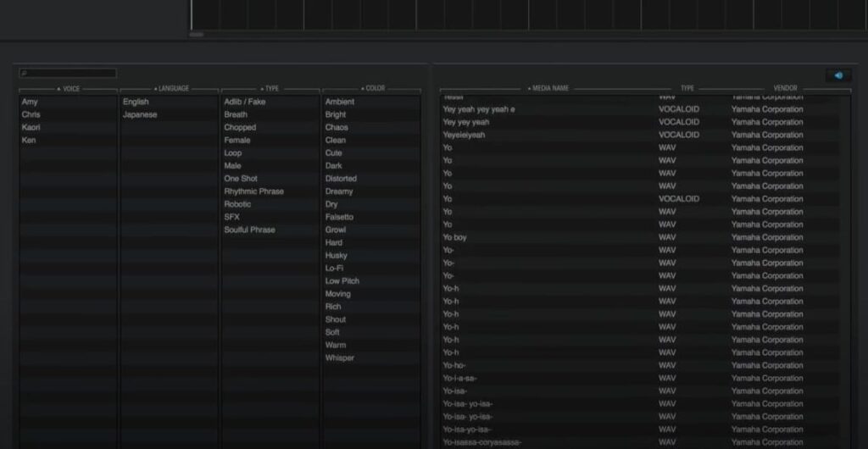Choose the One Shot type
Viewport: 868px width, 449px height.
tap(270, 179)
